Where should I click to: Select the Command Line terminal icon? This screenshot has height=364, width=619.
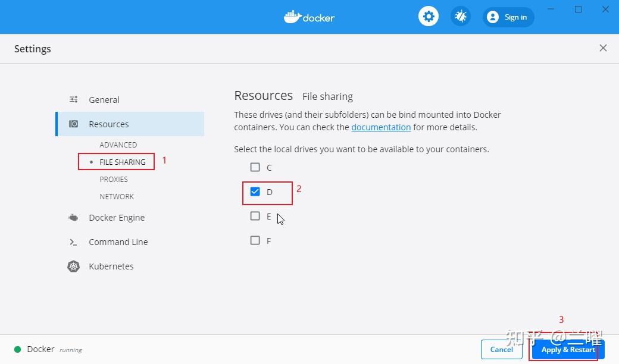(73, 242)
